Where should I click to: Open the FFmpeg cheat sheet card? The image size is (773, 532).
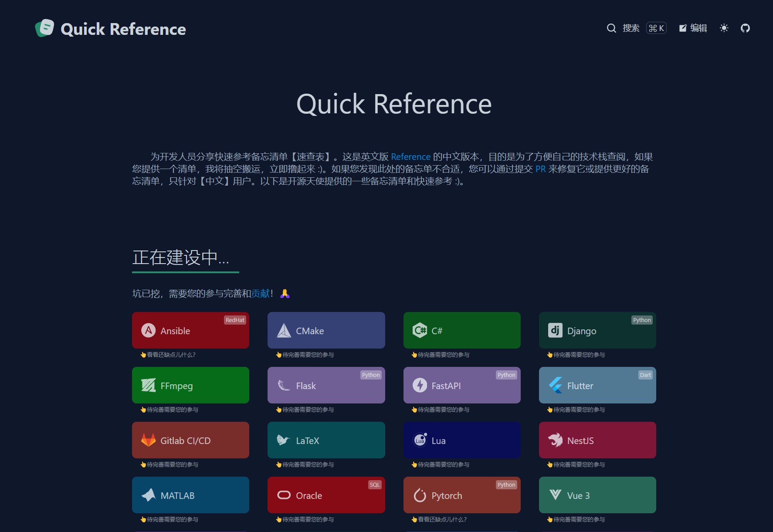tap(190, 385)
